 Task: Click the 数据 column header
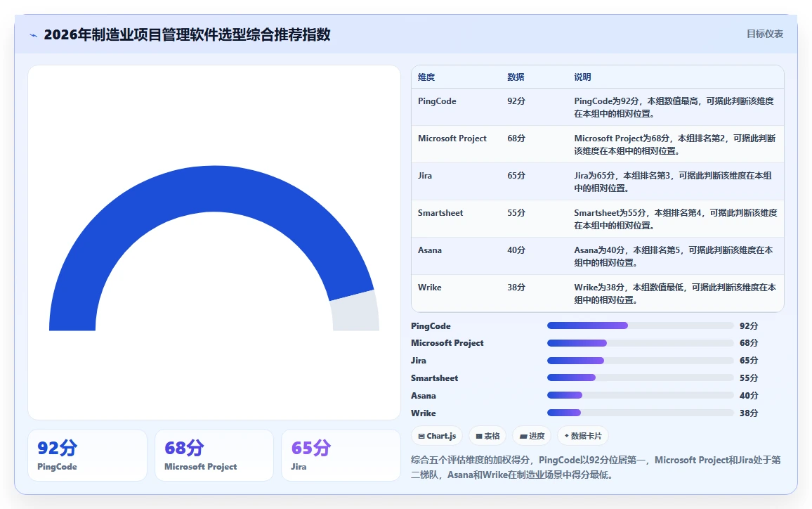[x=516, y=77]
